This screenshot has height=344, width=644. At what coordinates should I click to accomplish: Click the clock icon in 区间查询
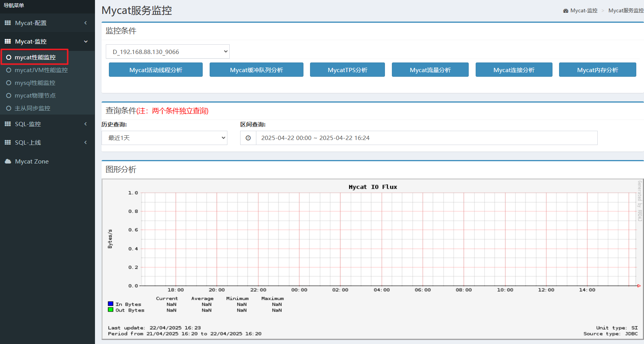point(248,138)
